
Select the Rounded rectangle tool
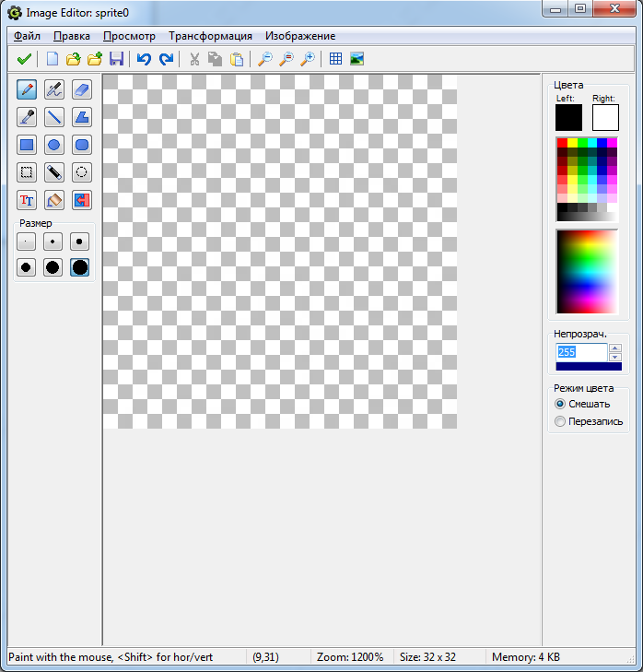click(x=81, y=145)
